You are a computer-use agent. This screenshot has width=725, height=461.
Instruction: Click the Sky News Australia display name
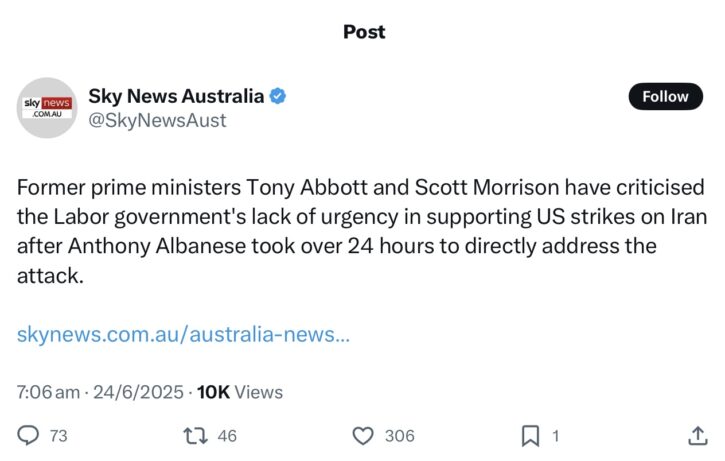[x=176, y=96]
